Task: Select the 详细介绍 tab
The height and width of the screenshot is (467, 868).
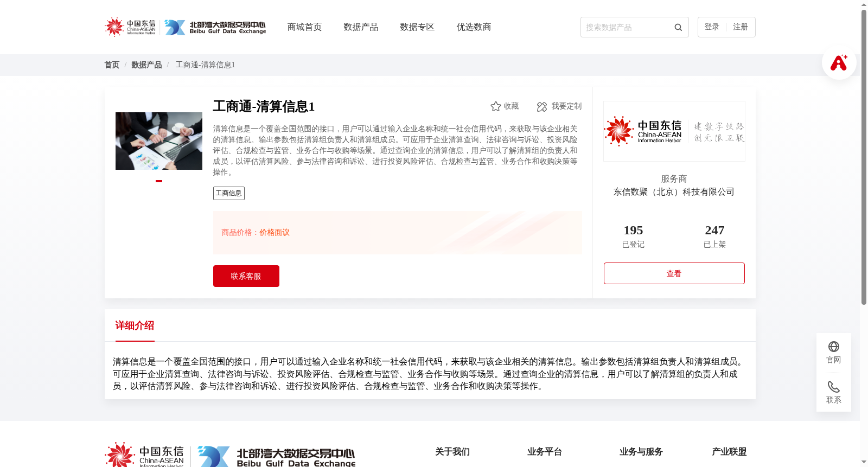Action: click(x=135, y=325)
